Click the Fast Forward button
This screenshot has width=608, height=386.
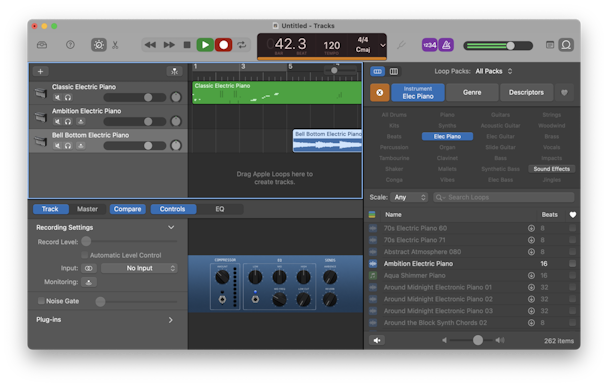pos(169,45)
